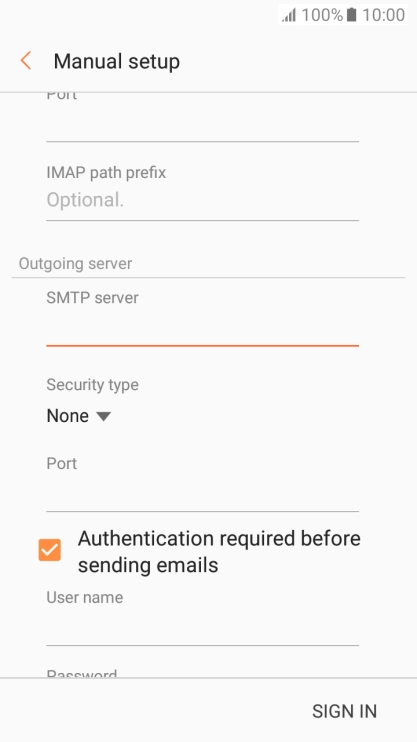Focus the IMAP path prefix Optional field

pyautogui.click(x=203, y=201)
